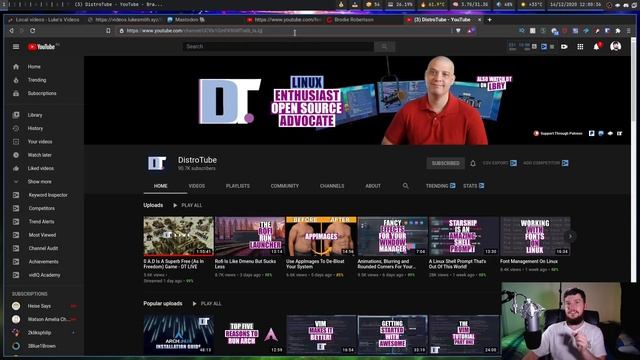Switch to the COMMUNITY channel tab
The width and height of the screenshot is (640, 360).
[284, 186]
